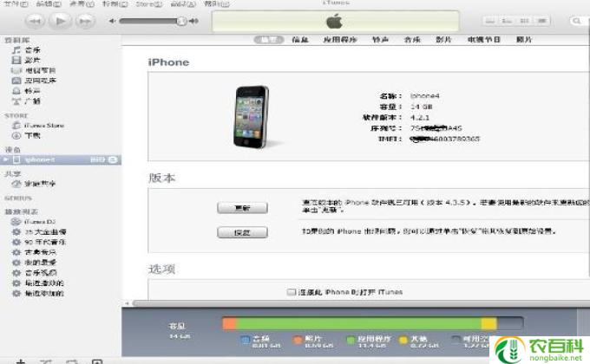590x364 pixels.
Task: Click the orange 影片 legend swatch
Action: (x=298, y=340)
